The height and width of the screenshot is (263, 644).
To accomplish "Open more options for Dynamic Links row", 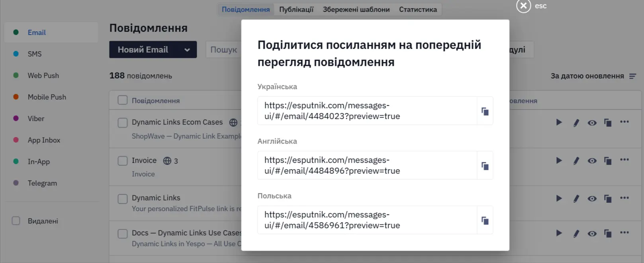I will coord(624,197).
